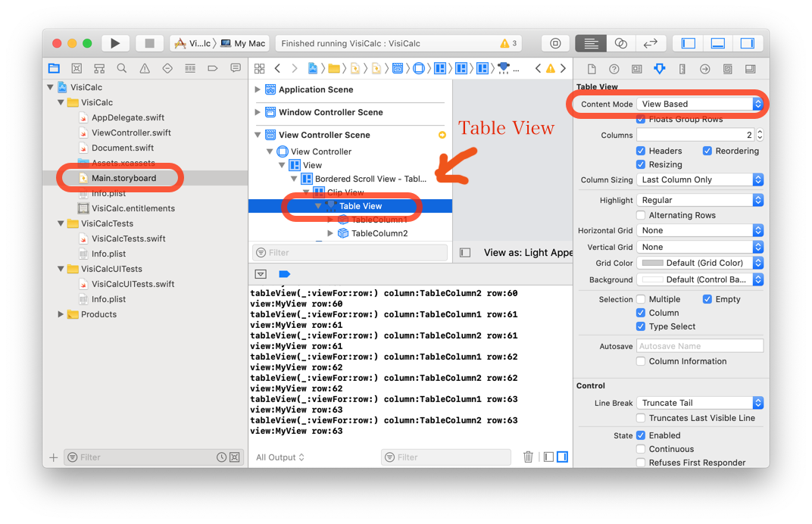812x524 pixels.
Task: Go forward in editor history
Action: coord(294,68)
